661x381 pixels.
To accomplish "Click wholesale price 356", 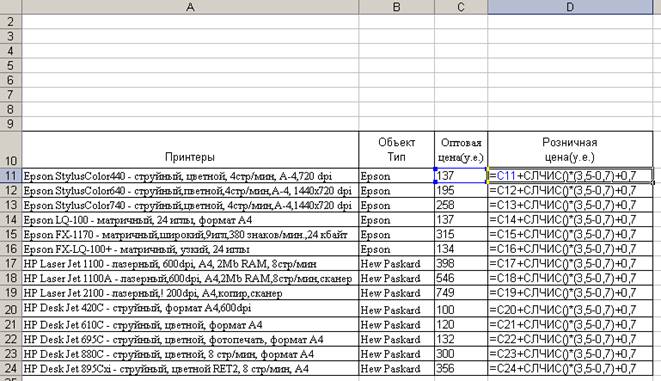I will pos(461,368).
